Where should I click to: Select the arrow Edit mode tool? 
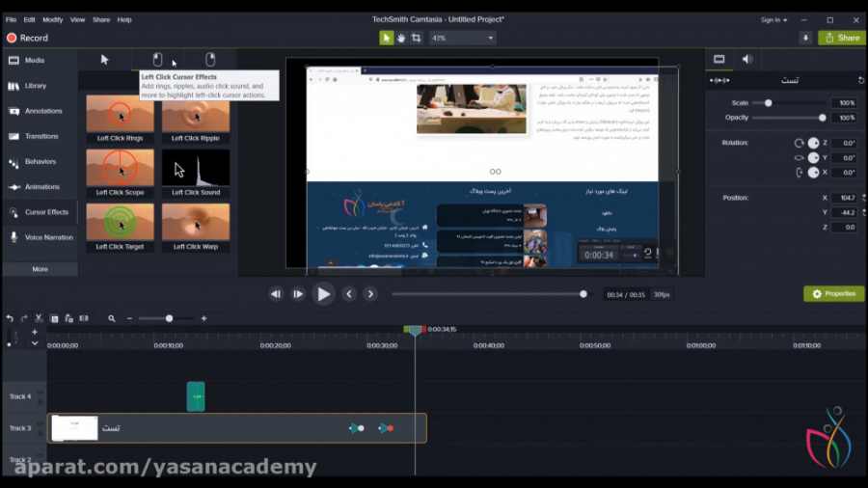click(386, 38)
